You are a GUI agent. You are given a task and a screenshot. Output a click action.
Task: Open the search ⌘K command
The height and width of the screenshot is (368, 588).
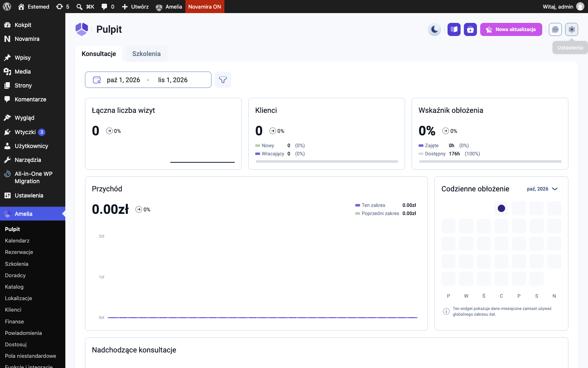85,7
